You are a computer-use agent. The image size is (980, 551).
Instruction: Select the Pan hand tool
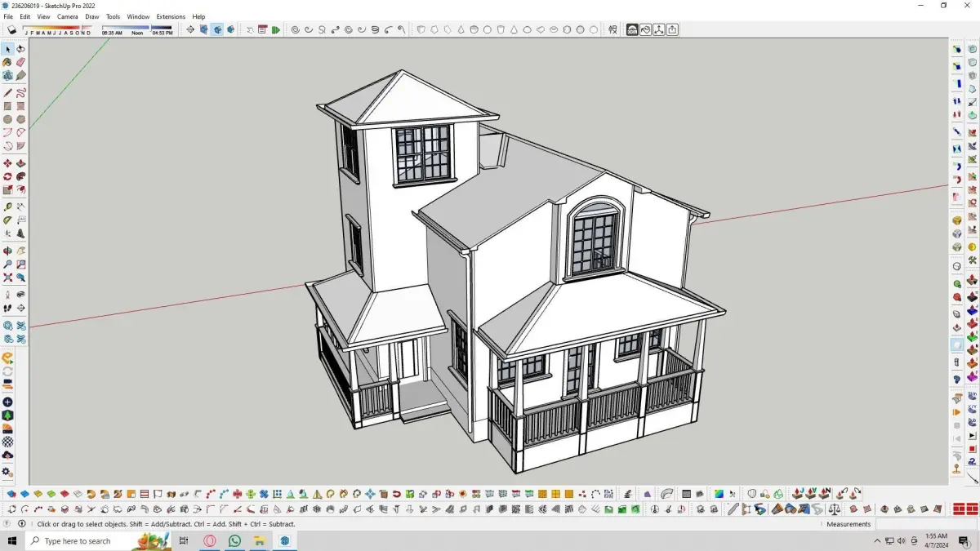(x=20, y=251)
